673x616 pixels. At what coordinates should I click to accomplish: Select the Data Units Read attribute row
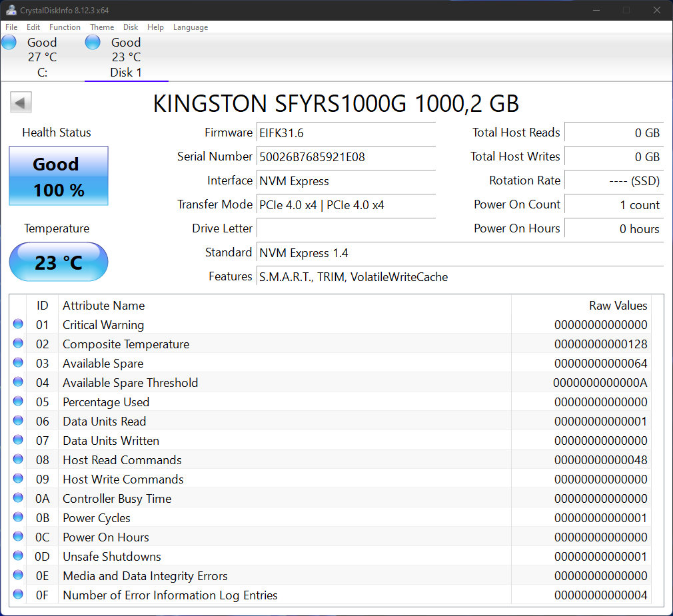[331, 422]
